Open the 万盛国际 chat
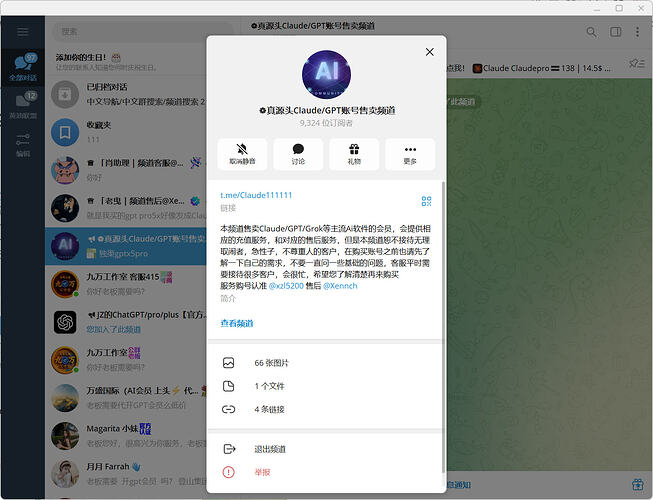 click(x=127, y=398)
